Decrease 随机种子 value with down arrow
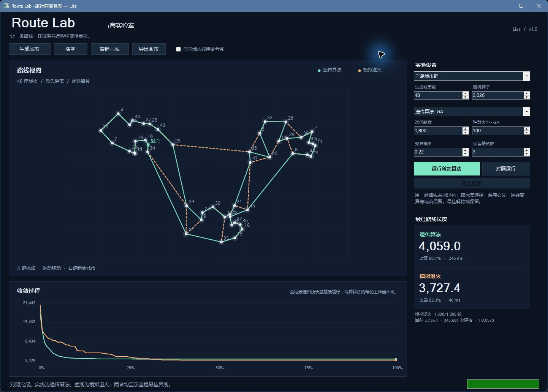Viewport: 548px width, 392px height. tap(526, 98)
